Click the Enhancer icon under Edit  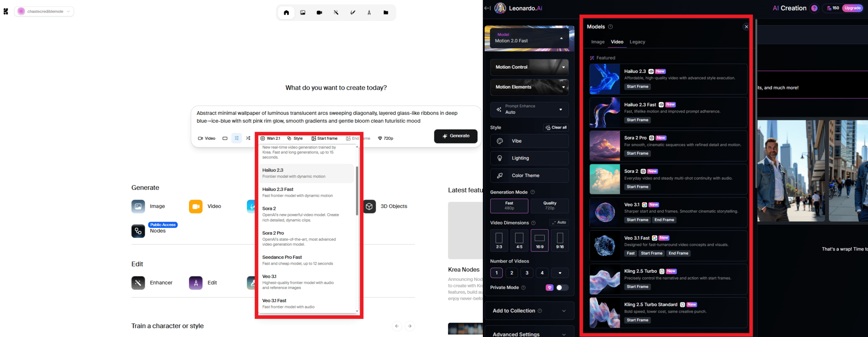pyautogui.click(x=138, y=283)
